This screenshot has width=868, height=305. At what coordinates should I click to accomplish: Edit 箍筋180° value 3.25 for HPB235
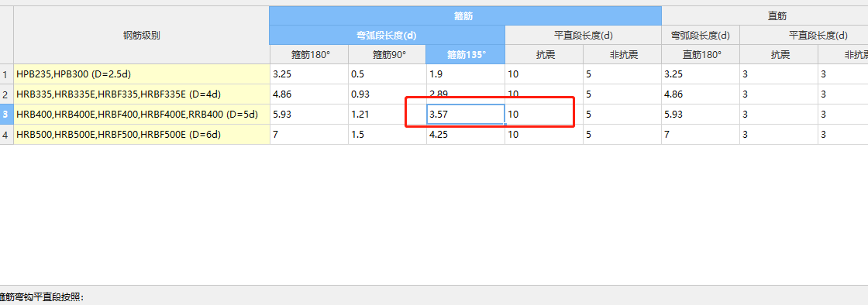(309, 74)
